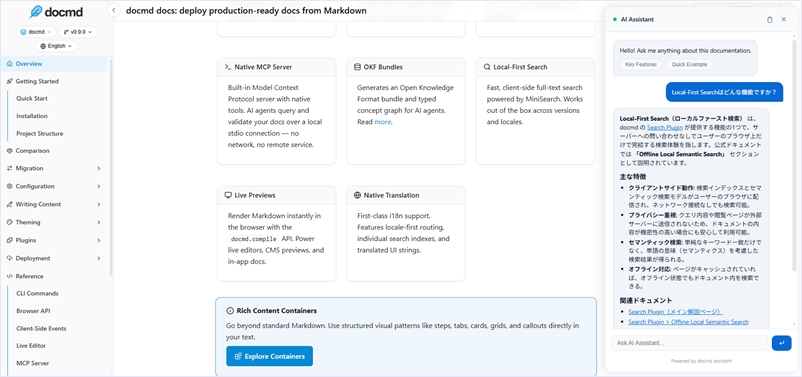802x377 pixels.
Task: Open the docmd project switcher dropdown
Action: point(36,32)
